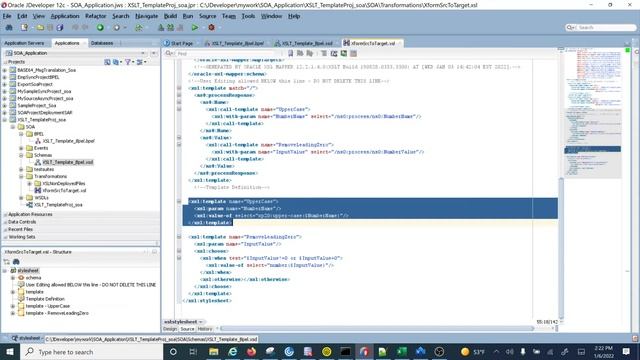Click the filter funnel icon in Projects panel
The height and width of the screenshot is (360, 640).
128,62
